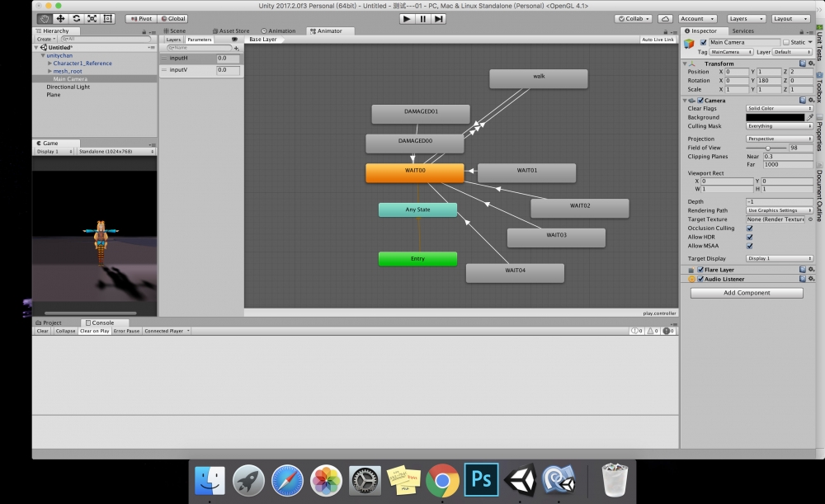
Task: Open Camera component gear menu
Action: [x=811, y=101]
